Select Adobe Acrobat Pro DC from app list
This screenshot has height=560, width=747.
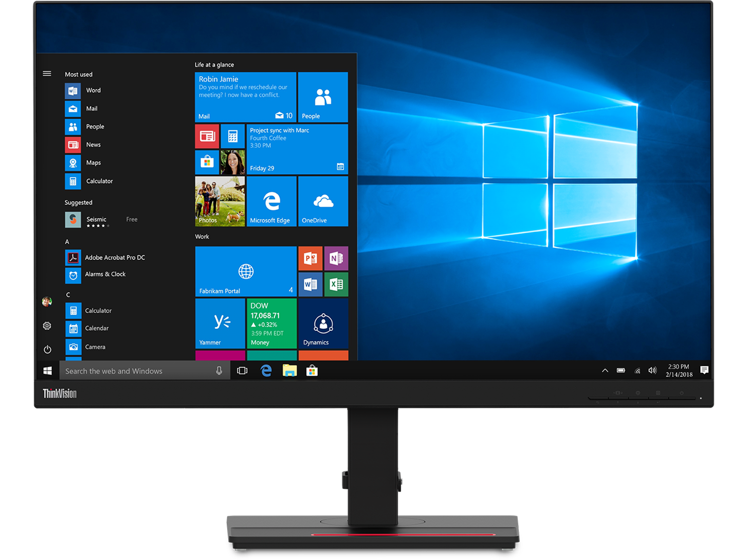(115, 258)
